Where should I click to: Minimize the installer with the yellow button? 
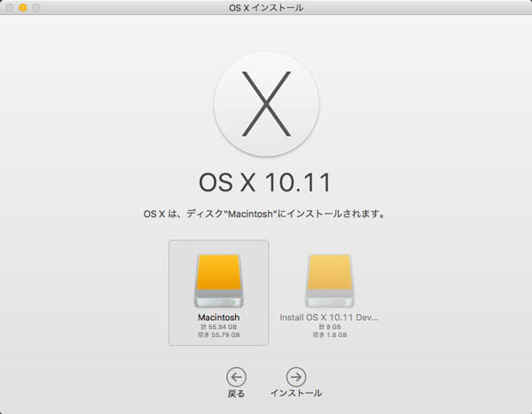tap(23, 8)
